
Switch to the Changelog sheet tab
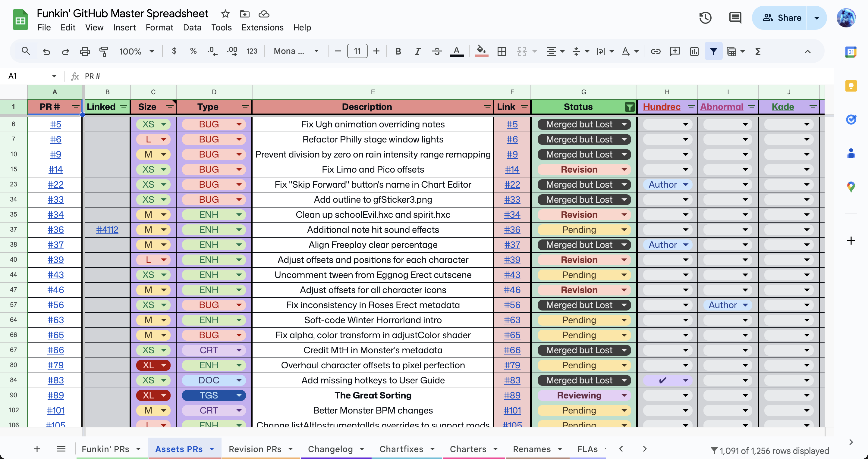(330, 449)
